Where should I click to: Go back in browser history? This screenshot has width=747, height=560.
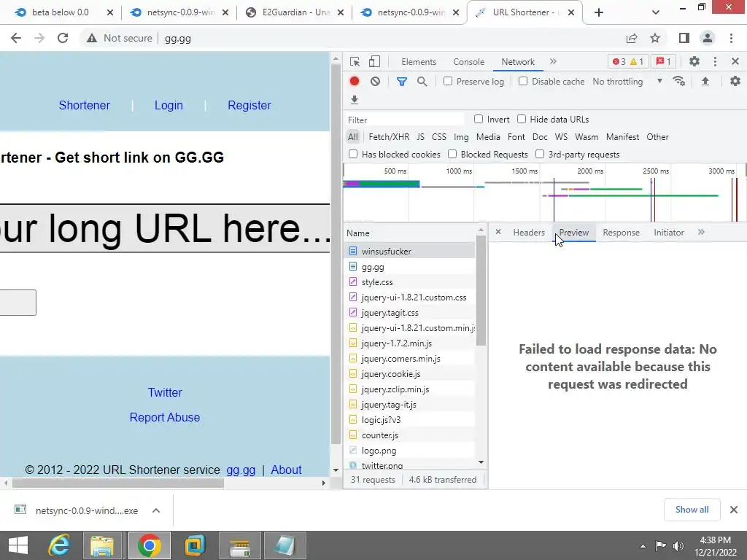point(16,38)
